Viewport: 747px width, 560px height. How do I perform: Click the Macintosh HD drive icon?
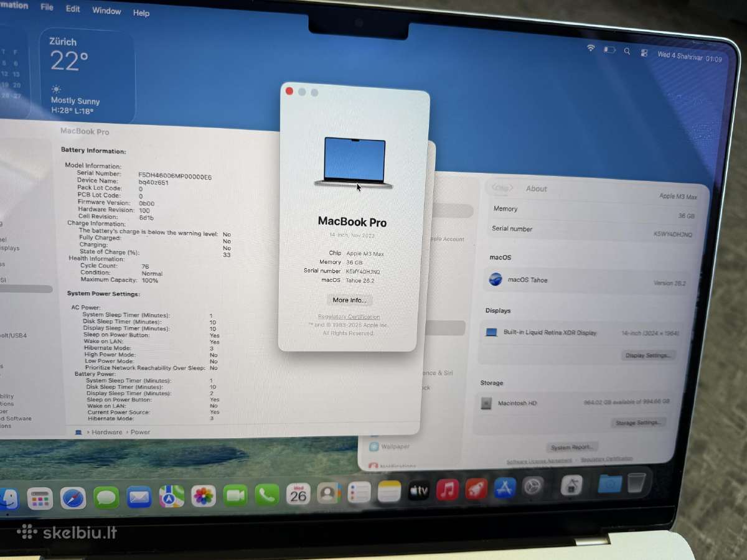point(486,403)
